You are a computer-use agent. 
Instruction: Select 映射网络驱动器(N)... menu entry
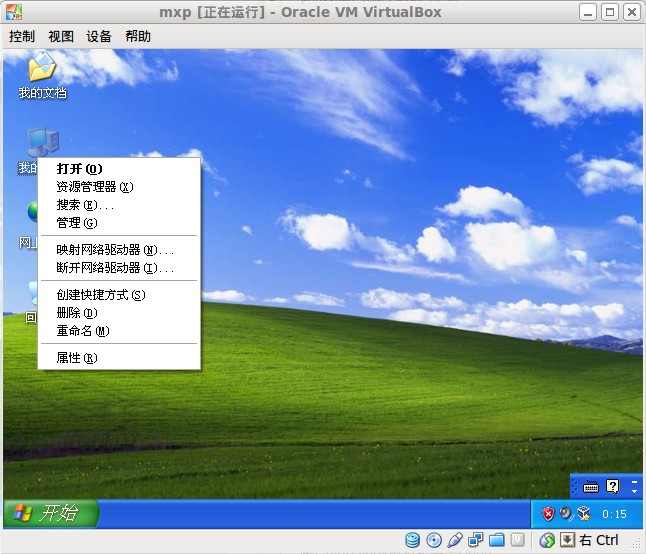coord(119,250)
